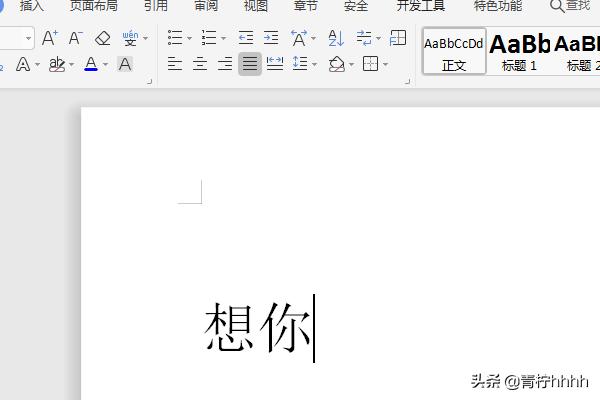
Task: Open the font size combo box dropdown
Action: [x=28, y=38]
